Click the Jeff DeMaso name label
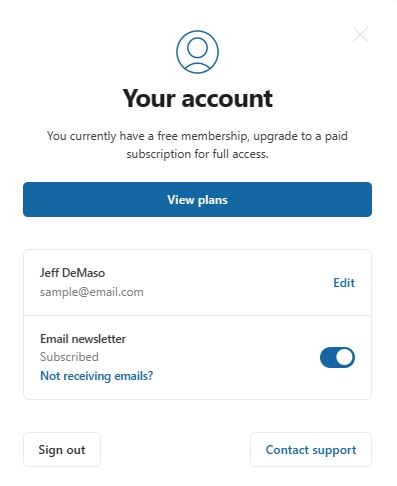 (72, 273)
